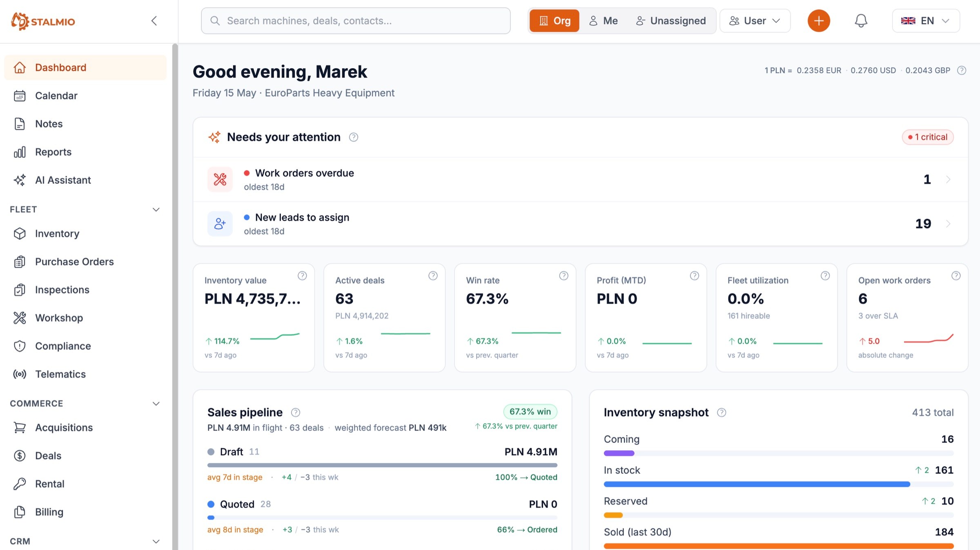Collapse the CRM section
The height and width of the screenshot is (550, 980).
[x=156, y=541]
